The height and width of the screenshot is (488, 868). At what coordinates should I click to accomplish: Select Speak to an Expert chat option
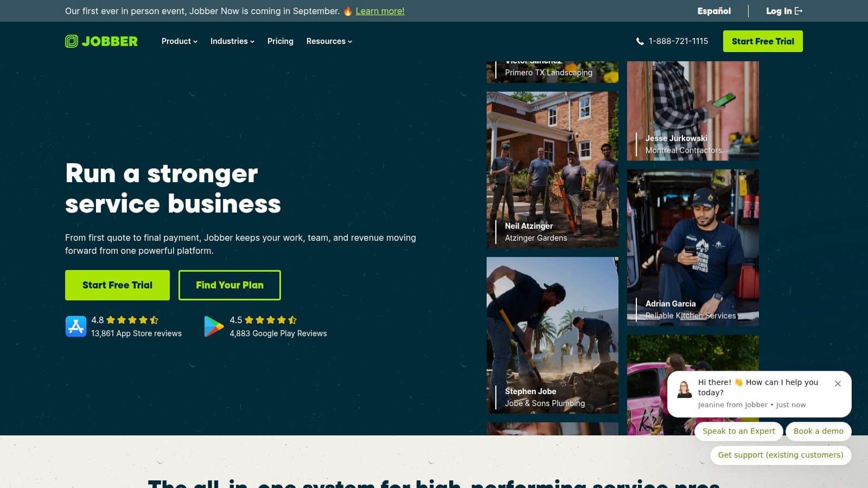pyautogui.click(x=739, y=431)
